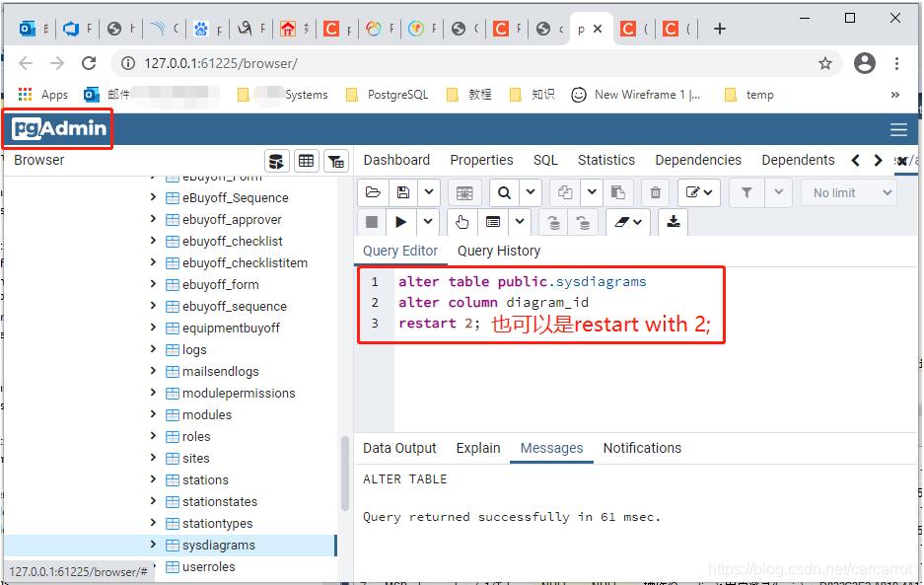Open the Data Output tab
Screen dimensions: 924x585
[x=399, y=448]
